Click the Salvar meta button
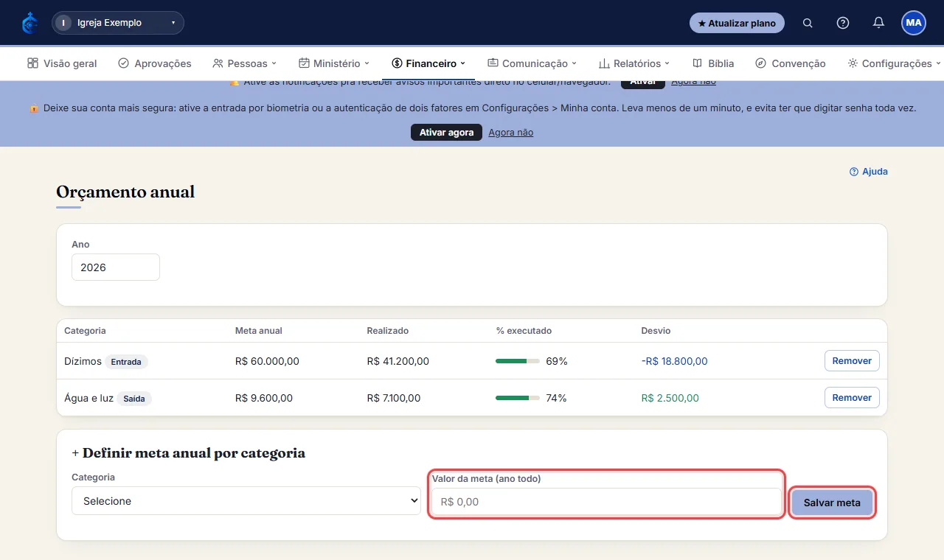Screen dimensions: 944x560 pos(832,503)
